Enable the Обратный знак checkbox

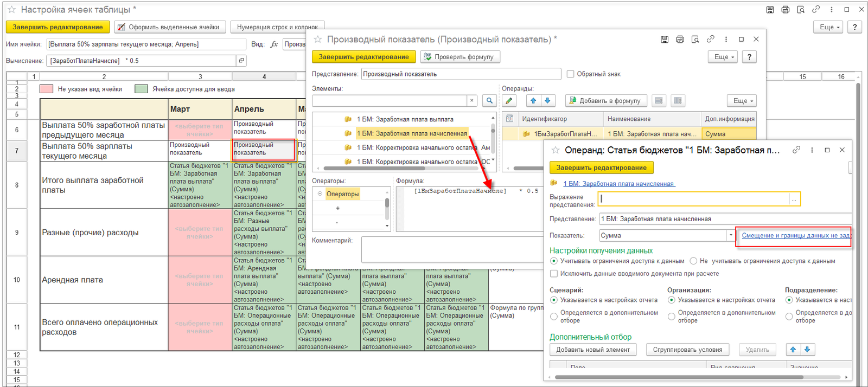pyautogui.click(x=570, y=74)
